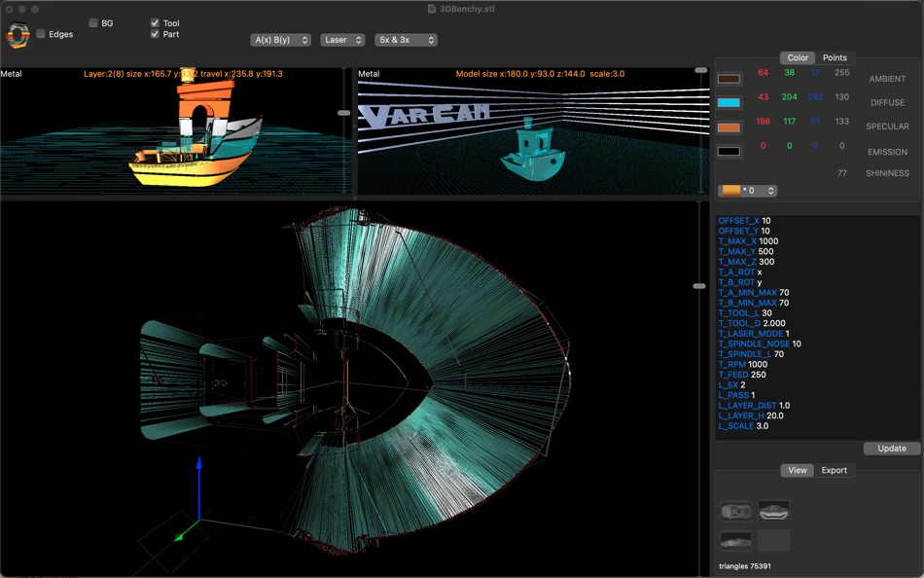Click the VarCAM app logo icon
Screen dimensions: 924x578
click(x=18, y=35)
